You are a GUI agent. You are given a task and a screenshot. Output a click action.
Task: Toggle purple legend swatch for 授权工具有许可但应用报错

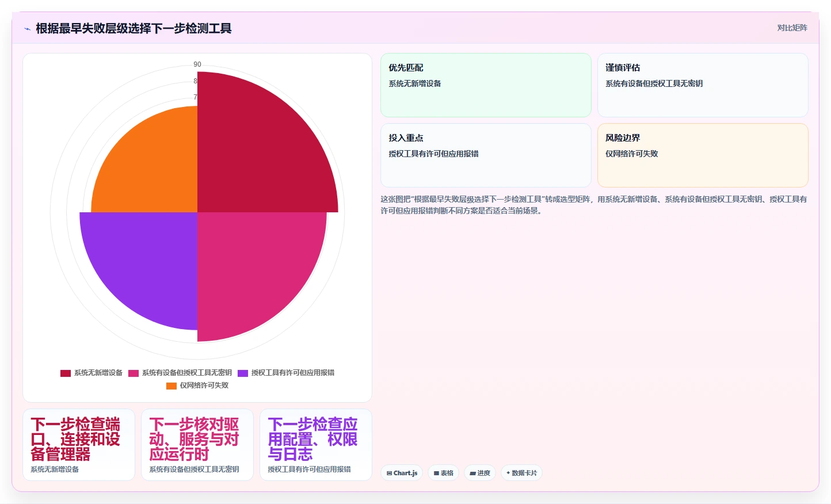click(x=243, y=373)
